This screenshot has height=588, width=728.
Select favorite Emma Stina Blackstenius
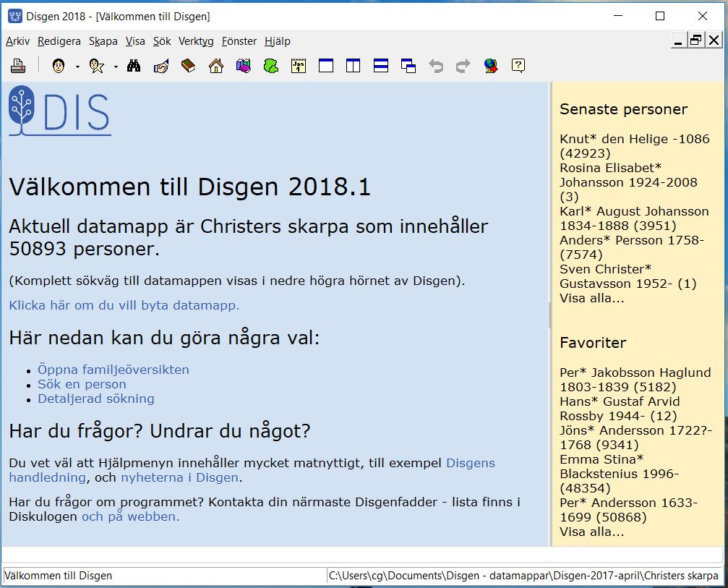pyautogui.click(x=620, y=474)
